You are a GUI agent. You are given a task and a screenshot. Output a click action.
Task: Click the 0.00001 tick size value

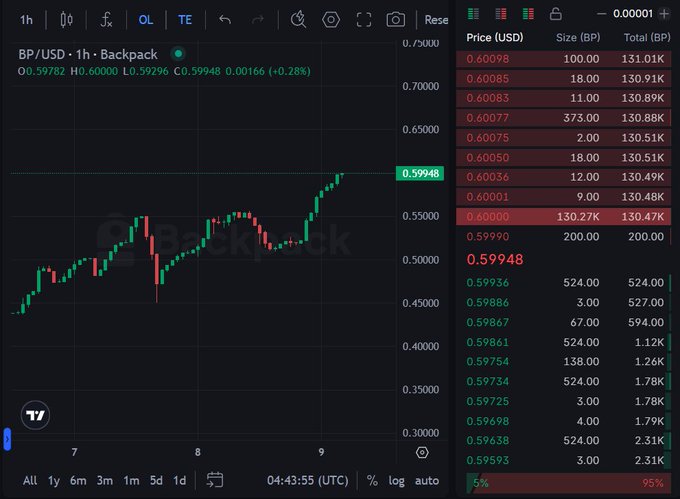(633, 14)
